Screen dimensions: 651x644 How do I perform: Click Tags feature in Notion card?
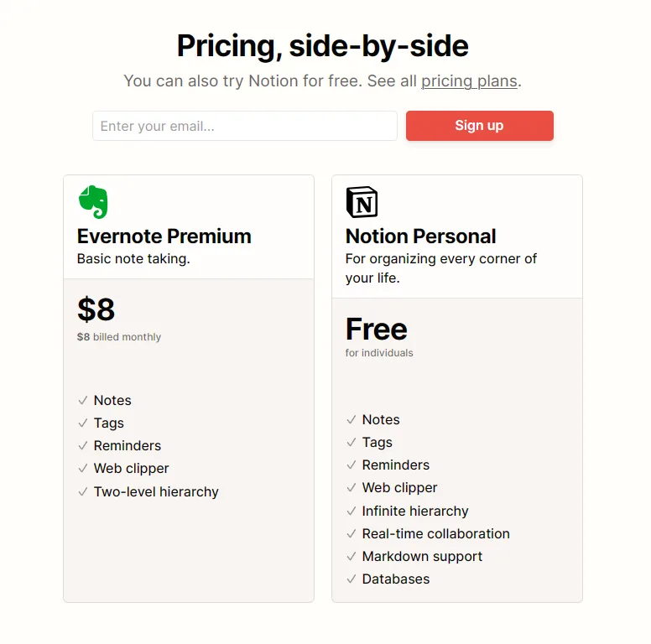(377, 443)
